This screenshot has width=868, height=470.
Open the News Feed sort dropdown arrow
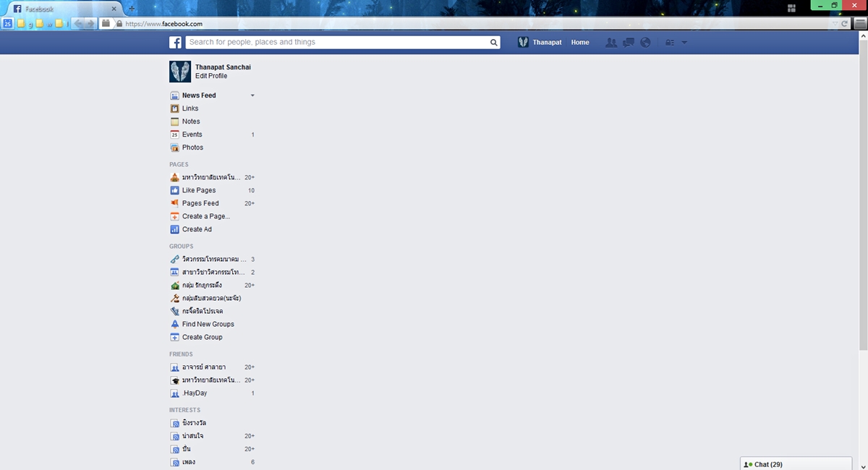252,95
